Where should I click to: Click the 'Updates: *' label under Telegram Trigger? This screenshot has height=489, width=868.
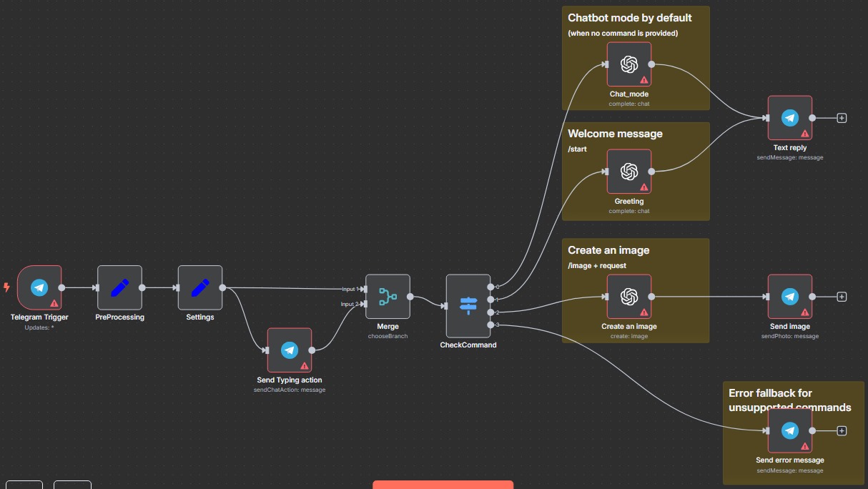pos(39,327)
